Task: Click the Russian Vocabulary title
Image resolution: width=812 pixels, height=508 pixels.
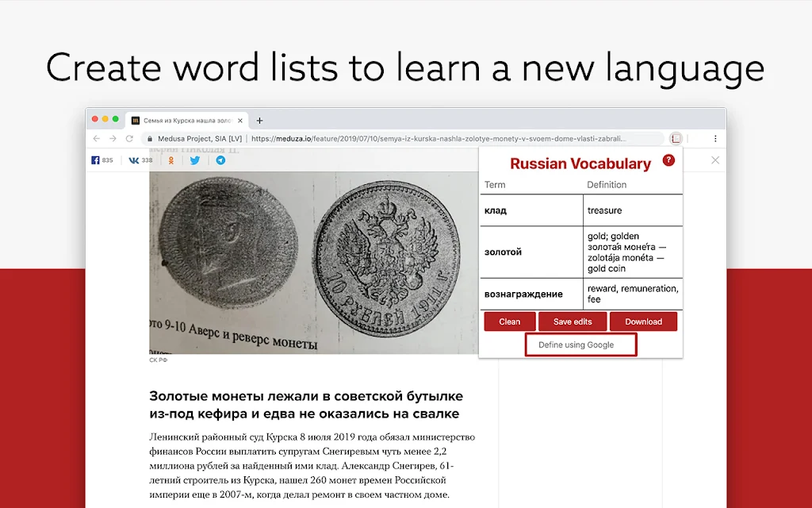Action: coord(580,164)
